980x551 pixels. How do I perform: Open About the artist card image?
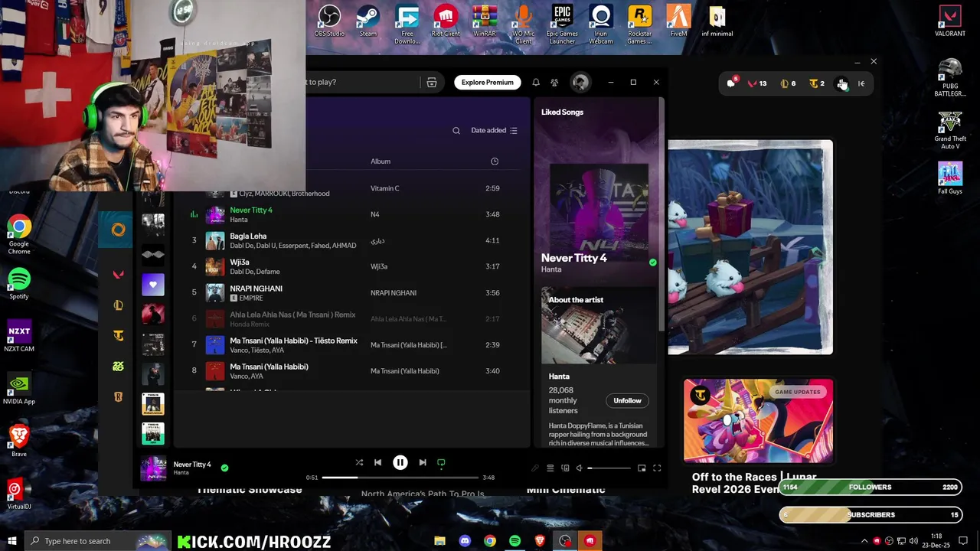599,325
